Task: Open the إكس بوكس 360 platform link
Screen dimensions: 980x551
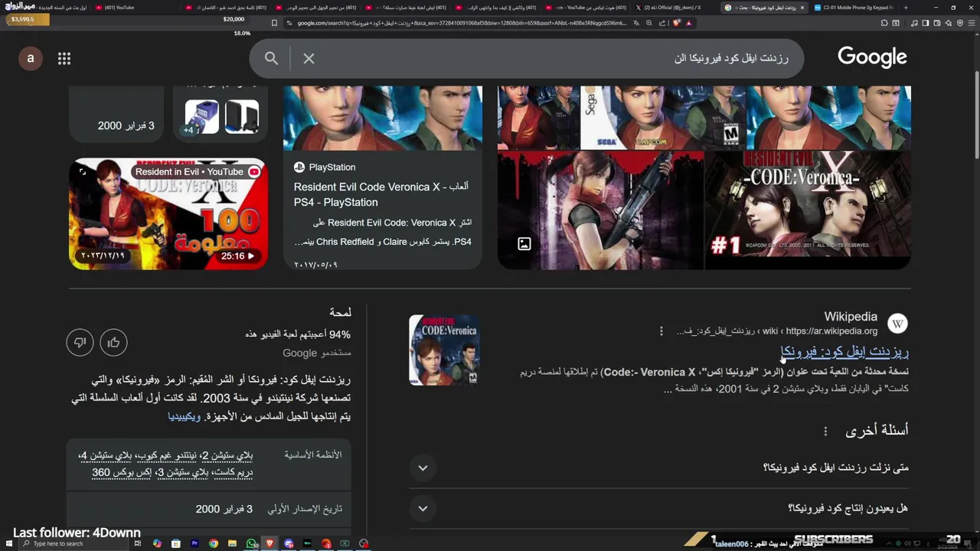Action: point(121,472)
